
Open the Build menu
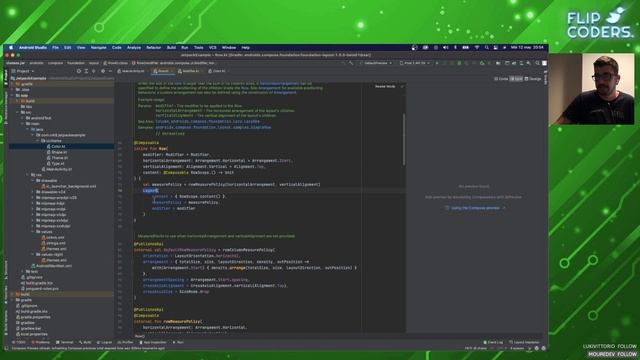[x=171, y=48]
